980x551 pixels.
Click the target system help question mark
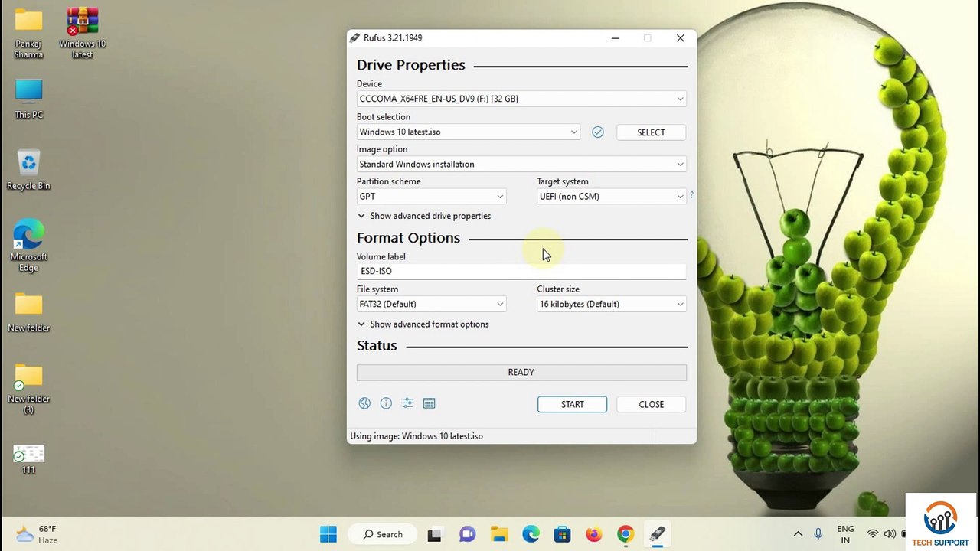point(691,196)
